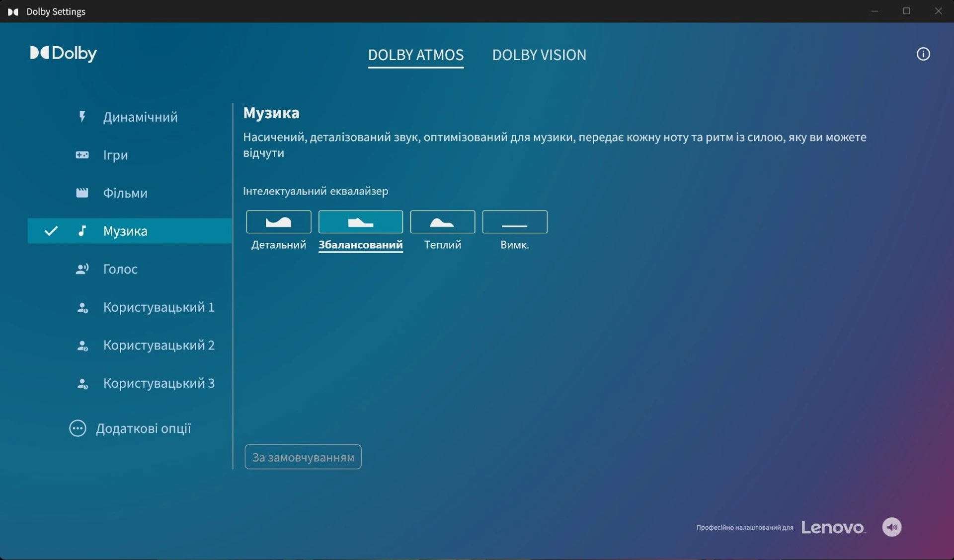Open the info icon at top right
Image resolution: width=954 pixels, height=560 pixels.
point(923,54)
